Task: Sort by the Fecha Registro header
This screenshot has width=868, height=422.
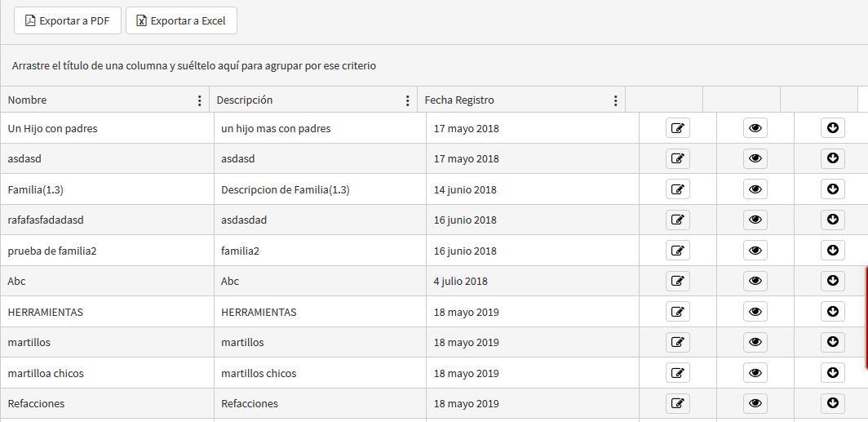Action: pyautogui.click(x=459, y=100)
